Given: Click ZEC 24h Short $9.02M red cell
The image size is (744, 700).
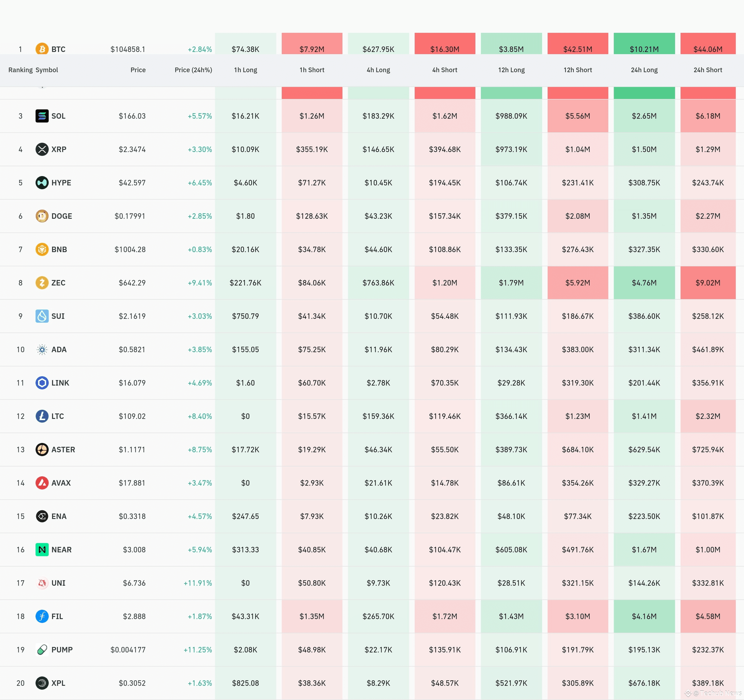Looking at the screenshot, I should tap(708, 282).
